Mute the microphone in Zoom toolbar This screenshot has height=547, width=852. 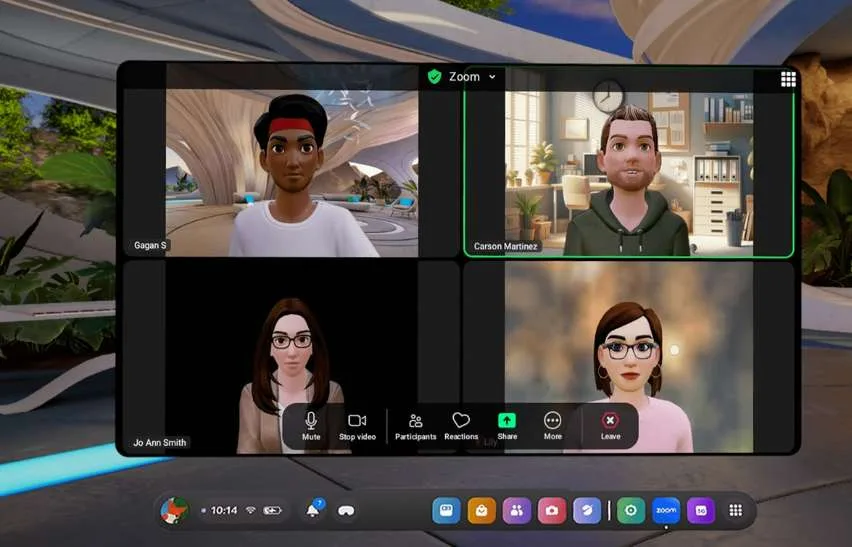[311, 426]
